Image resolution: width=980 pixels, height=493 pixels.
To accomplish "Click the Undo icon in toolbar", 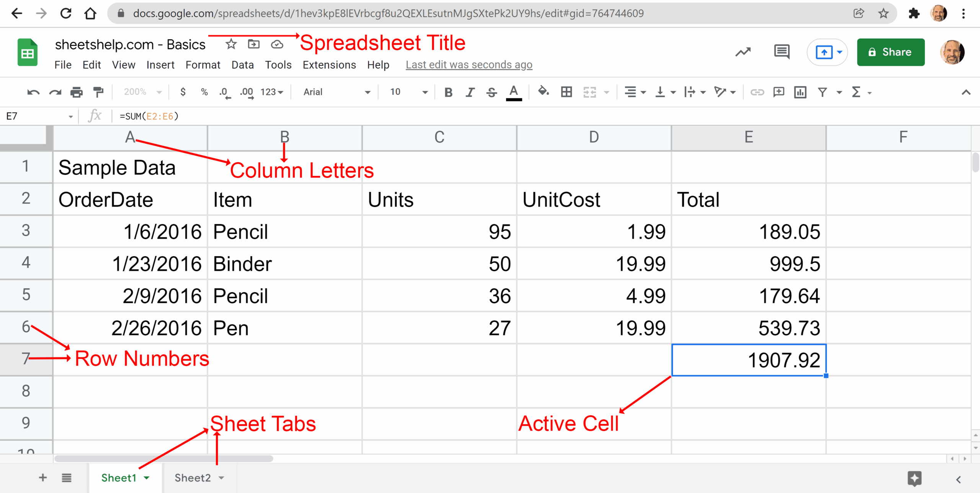I will [33, 92].
